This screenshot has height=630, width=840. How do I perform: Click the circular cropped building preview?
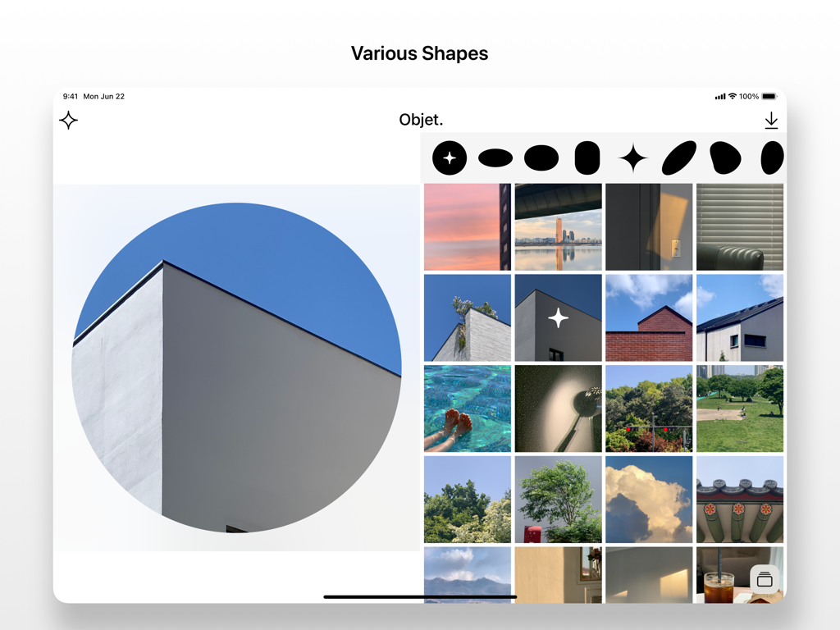click(236, 367)
